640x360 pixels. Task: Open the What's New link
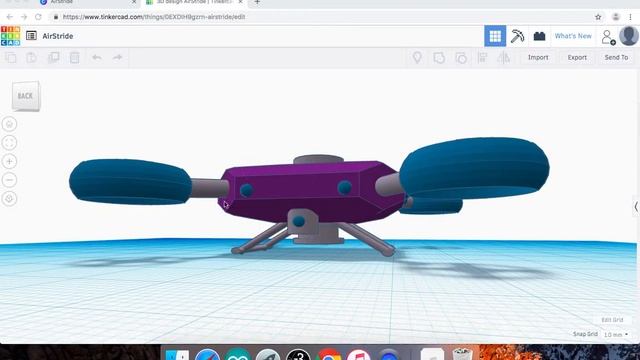click(x=573, y=36)
